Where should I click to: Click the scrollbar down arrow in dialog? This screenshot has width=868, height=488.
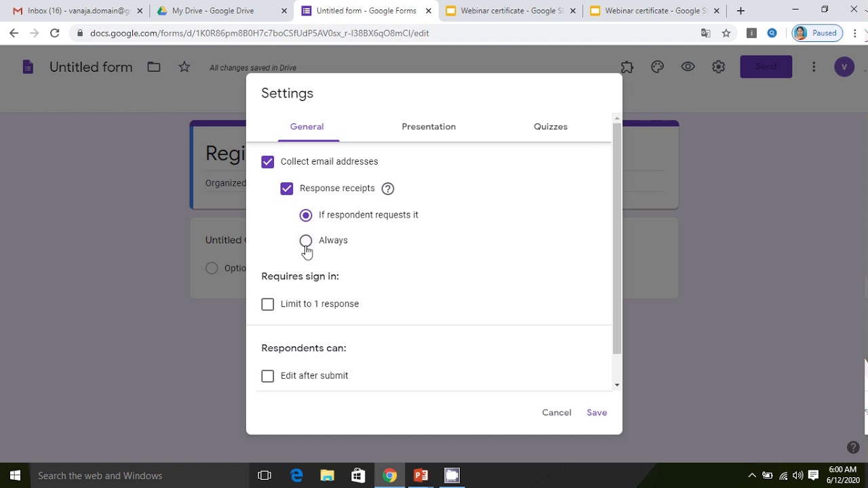coord(616,385)
